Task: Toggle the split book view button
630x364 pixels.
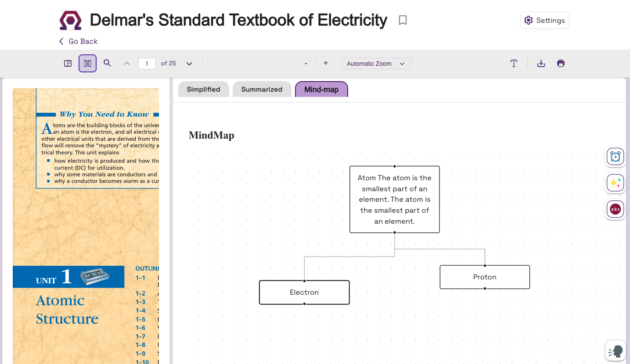Action: pos(87,64)
